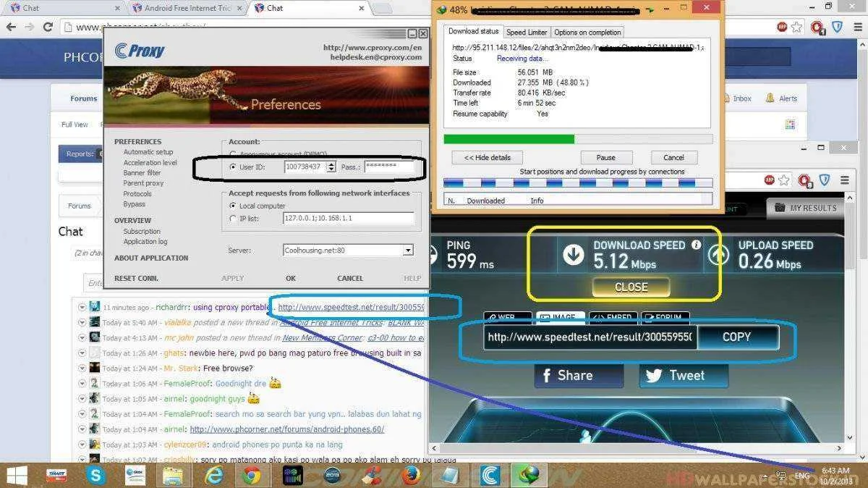Screen dimensions: 868x488
Task: Select the Local computer radio button
Action: click(233, 206)
